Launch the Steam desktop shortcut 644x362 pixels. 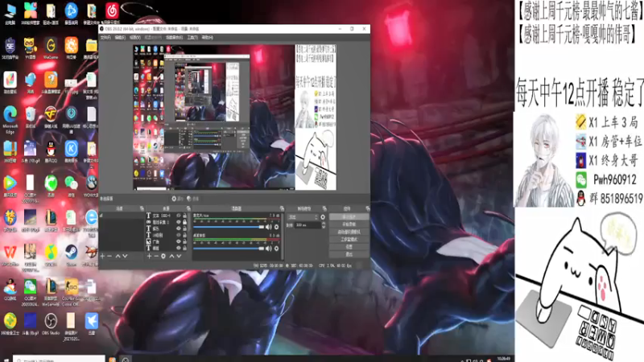coord(71,254)
